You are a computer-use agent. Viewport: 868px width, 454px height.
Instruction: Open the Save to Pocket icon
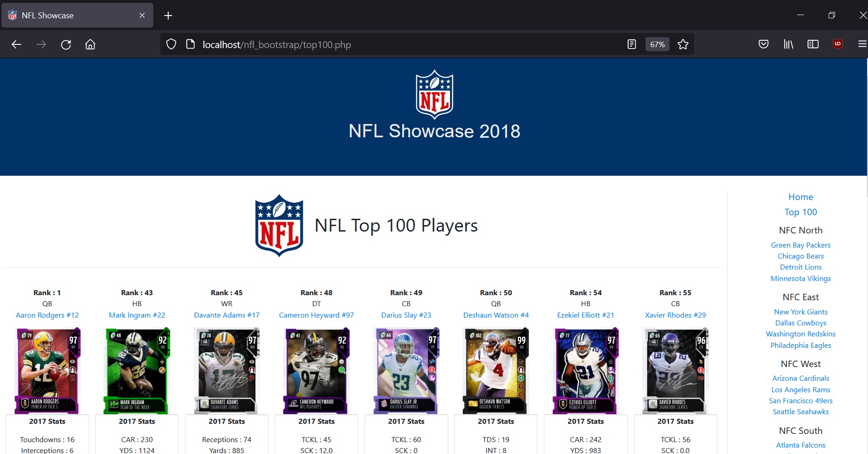click(763, 44)
